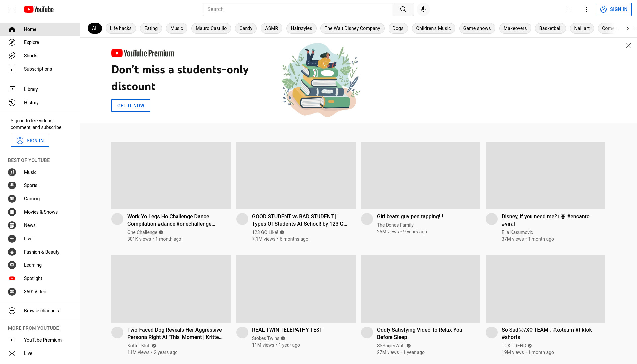Open Movies & Shows in sidebar
The width and height of the screenshot is (637, 364).
point(40,212)
